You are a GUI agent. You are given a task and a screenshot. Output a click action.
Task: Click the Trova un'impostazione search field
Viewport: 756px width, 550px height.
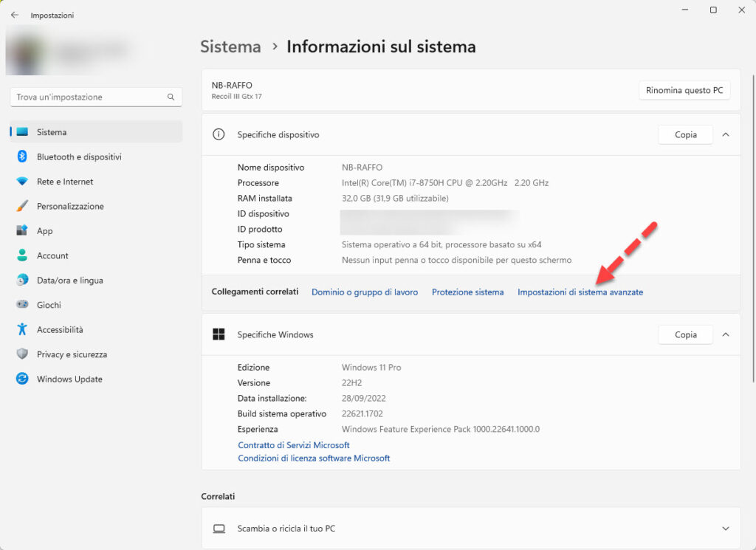(x=89, y=97)
